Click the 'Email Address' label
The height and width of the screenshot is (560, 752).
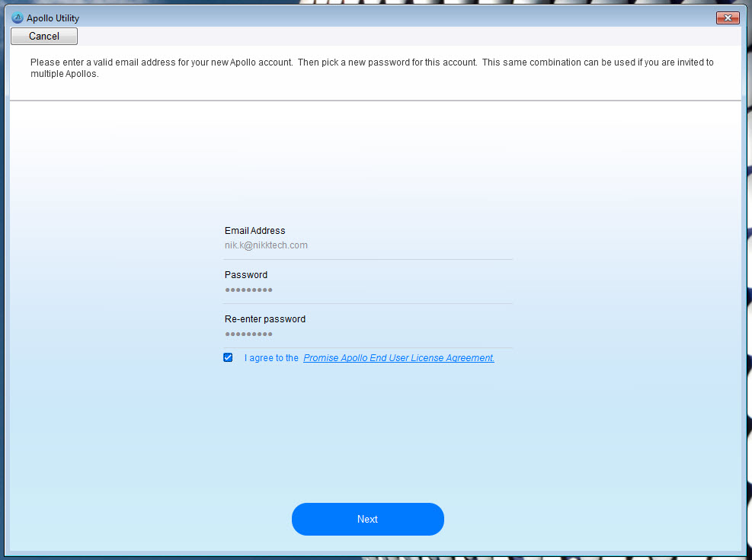(254, 231)
